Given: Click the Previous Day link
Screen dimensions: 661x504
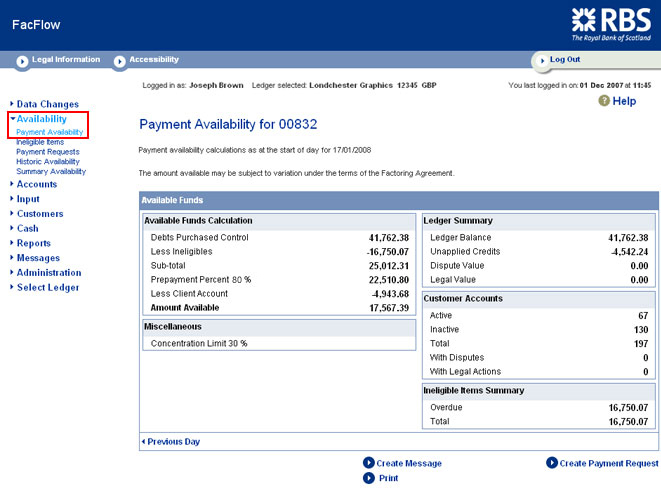Looking at the screenshot, I should point(173,441).
